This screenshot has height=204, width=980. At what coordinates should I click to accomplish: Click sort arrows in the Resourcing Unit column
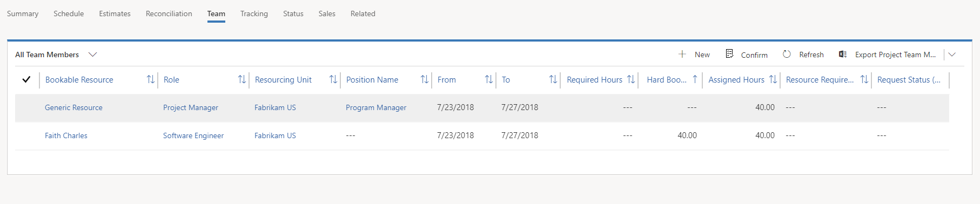(x=333, y=79)
